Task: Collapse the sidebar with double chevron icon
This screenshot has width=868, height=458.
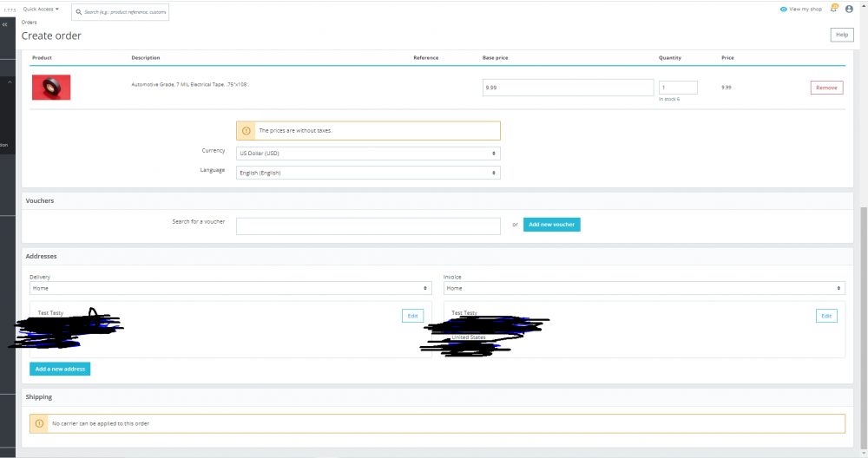Action: [x=5, y=24]
